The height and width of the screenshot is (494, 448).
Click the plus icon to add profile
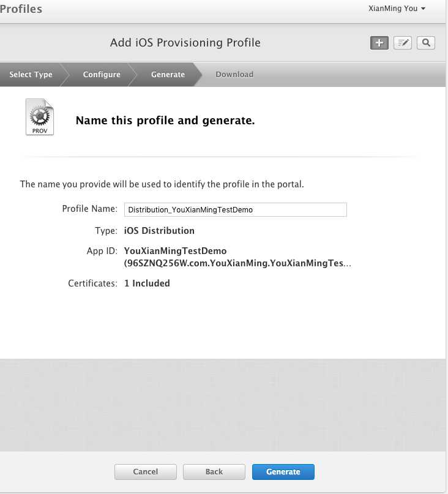(x=379, y=43)
